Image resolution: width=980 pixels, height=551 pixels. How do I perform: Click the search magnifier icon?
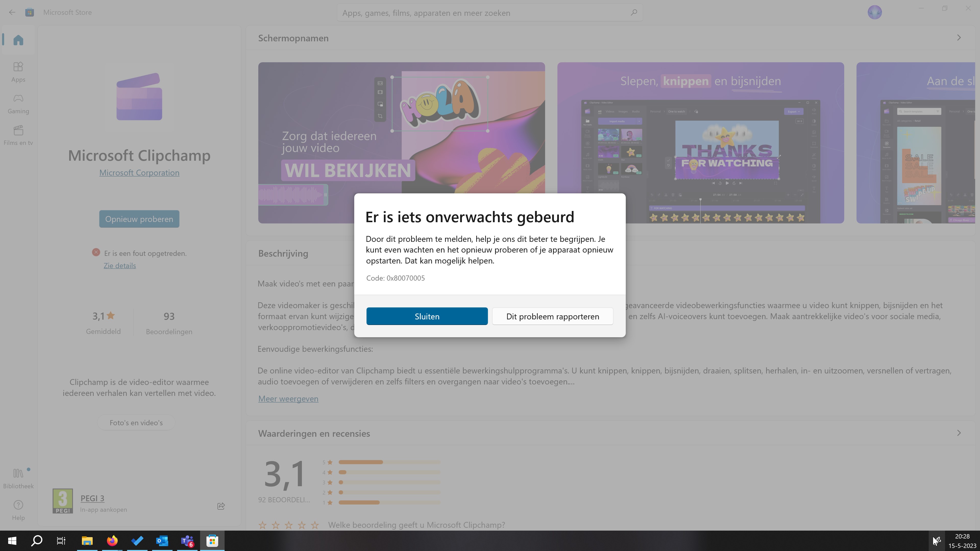pyautogui.click(x=633, y=12)
